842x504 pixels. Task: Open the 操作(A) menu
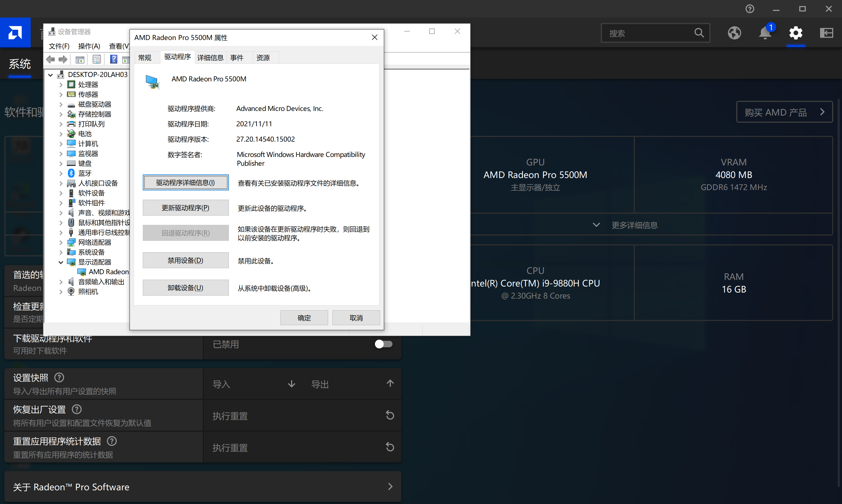[x=89, y=46]
